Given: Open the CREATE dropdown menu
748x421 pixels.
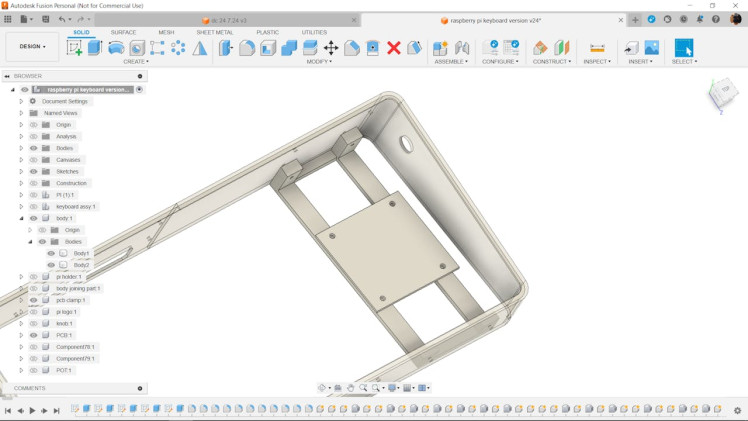Looking at the screenshot, I should [136, 62].
